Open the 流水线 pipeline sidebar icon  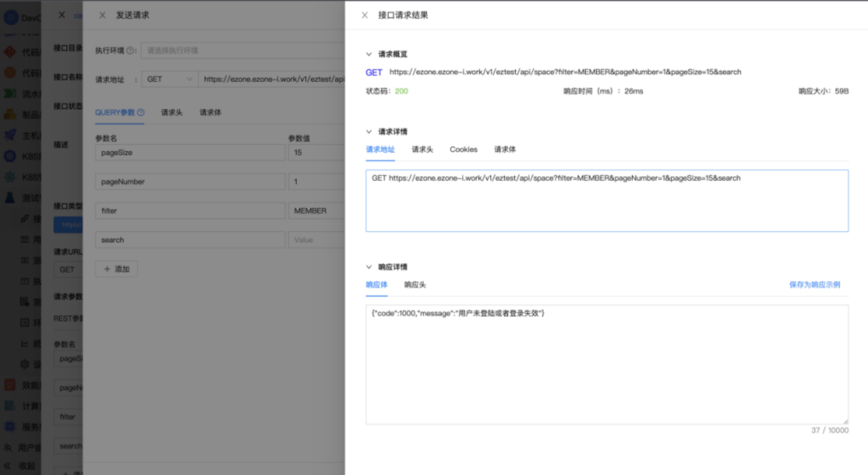click(x=9, y=94)
